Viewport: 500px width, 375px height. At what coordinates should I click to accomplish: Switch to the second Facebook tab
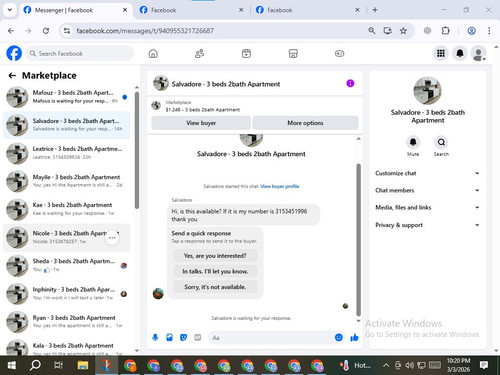coord(190,10)
